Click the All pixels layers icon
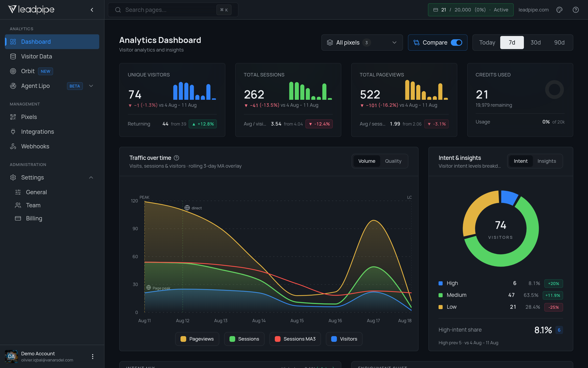The width and height of the screenshot is (588, 368). pyautogui.click(x=330, y=43)
